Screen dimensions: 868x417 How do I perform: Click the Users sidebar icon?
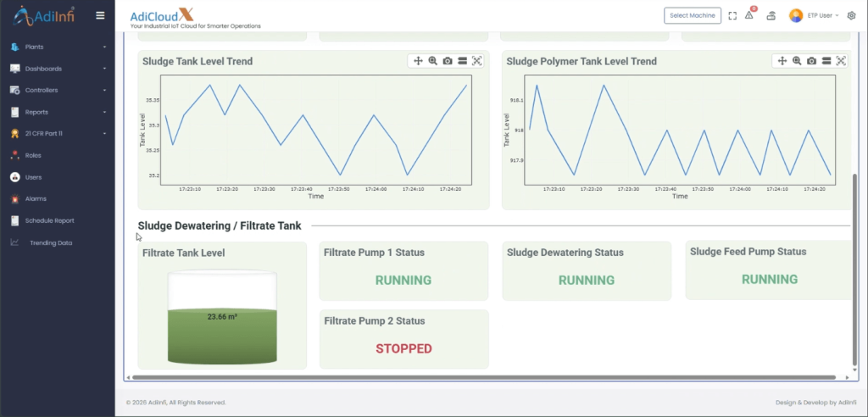coord(15,177)
